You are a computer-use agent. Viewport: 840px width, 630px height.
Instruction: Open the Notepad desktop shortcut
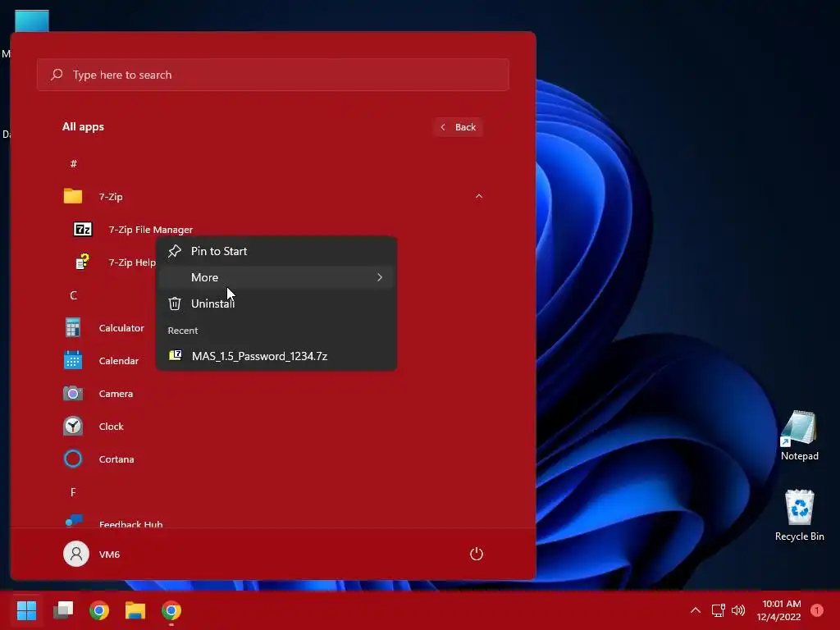[799, 435]
